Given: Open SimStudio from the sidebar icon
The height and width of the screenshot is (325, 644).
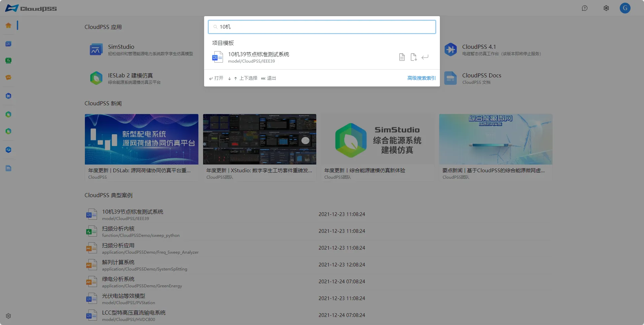Looking at the screenshot, I should tap(8, 44).
